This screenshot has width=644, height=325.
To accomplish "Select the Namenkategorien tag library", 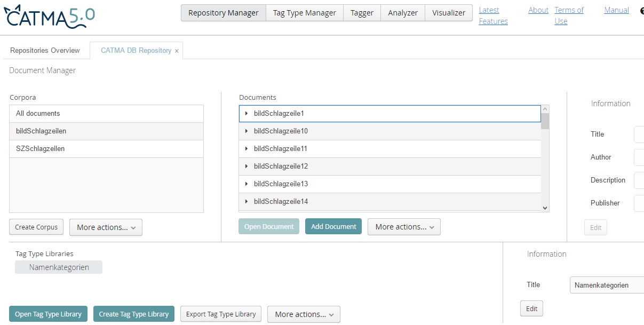I will [59, 267].
